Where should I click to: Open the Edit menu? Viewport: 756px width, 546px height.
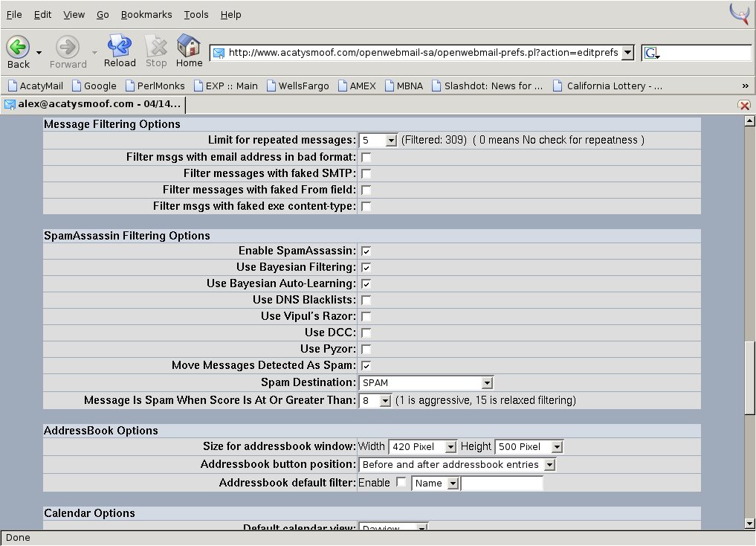pyautogui.click(x=42, y=14)
